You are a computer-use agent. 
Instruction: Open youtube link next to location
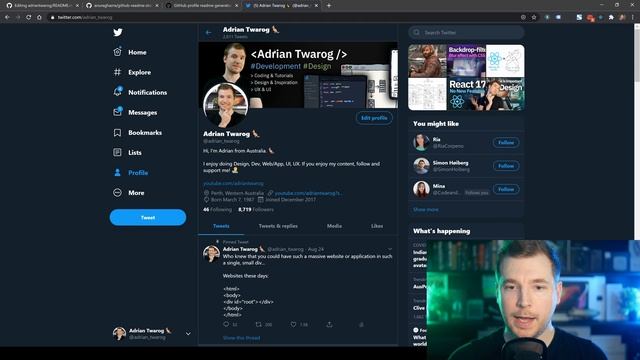(x=308, y=193)
